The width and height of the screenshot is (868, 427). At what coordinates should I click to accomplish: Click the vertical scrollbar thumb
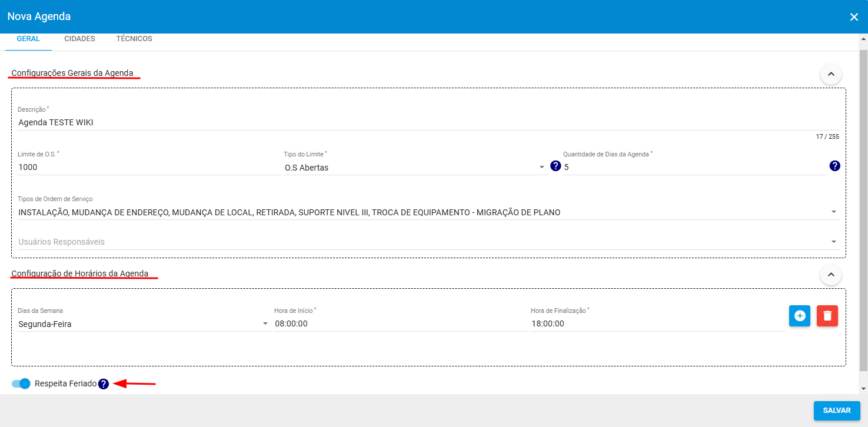(863, 210)
